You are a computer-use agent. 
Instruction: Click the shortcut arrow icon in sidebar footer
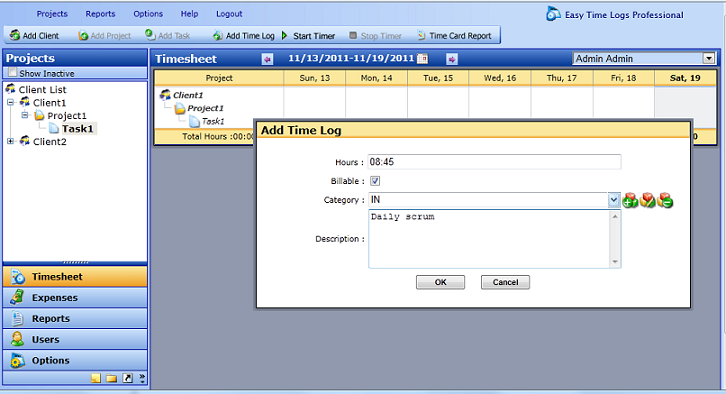pos(127,378)
